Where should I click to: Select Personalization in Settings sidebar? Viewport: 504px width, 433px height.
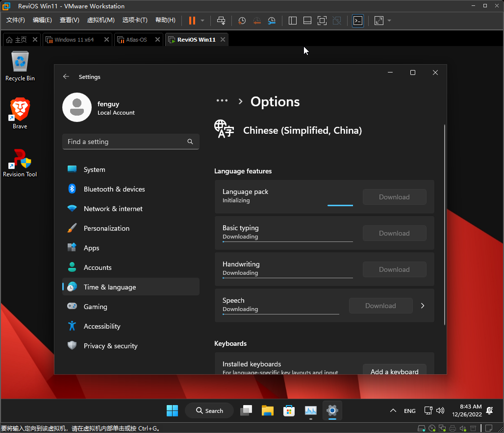(x=106, y=228)
